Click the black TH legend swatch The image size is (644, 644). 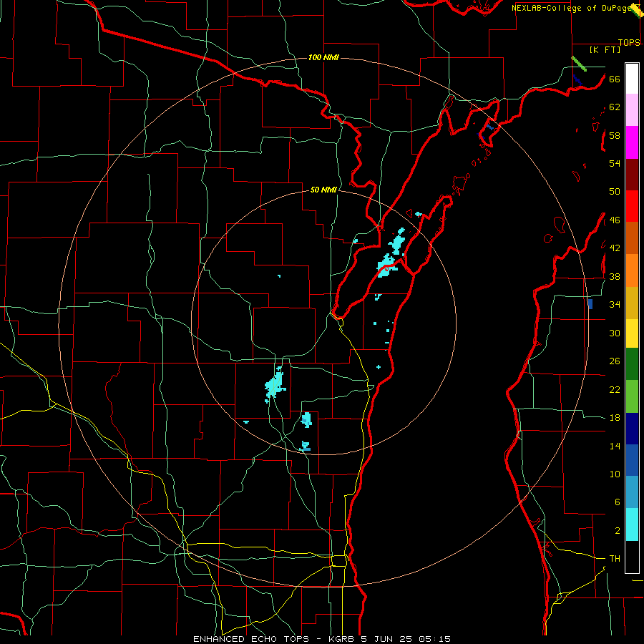click(632, 557)
